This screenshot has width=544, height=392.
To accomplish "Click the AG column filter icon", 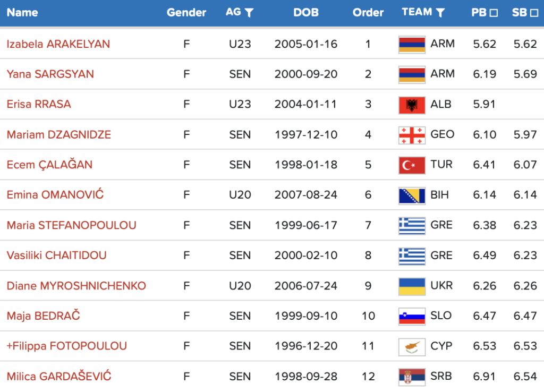I will [x=249, y=13].
